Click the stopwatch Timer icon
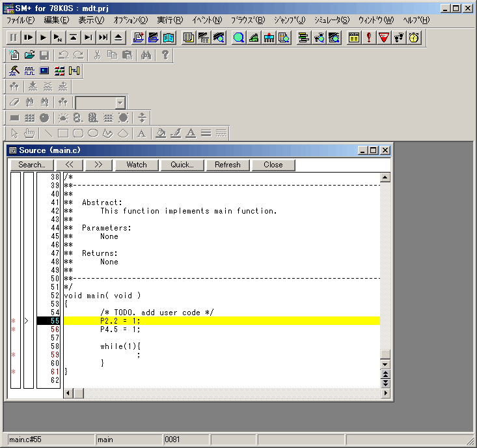 [414, 38]
